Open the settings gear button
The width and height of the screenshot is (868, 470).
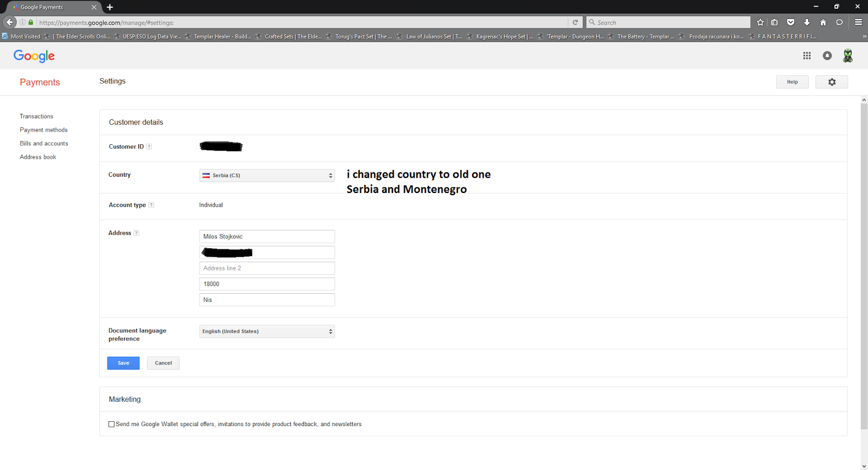click(x=832, y=82)
